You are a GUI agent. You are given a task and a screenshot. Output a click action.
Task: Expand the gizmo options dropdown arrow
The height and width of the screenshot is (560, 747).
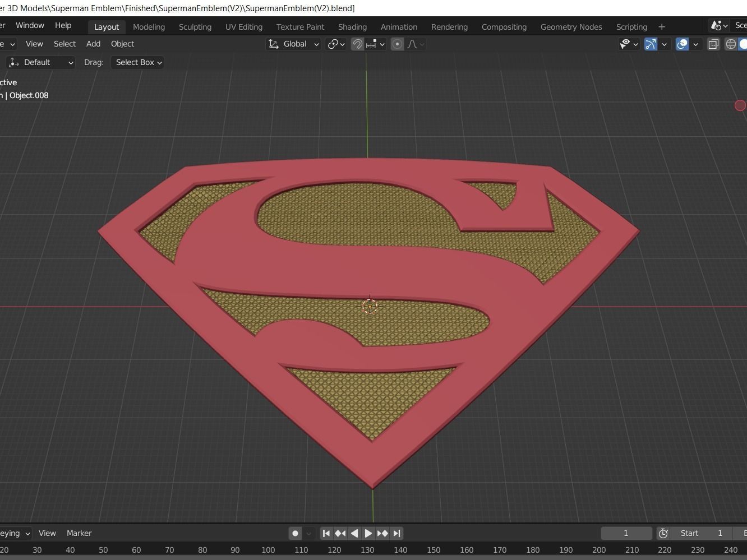coord(665,44)
